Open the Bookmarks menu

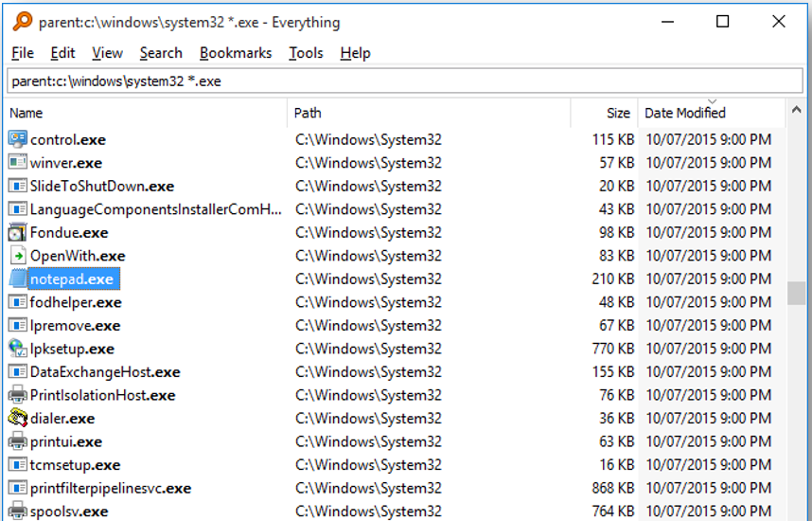pos(236,53)
